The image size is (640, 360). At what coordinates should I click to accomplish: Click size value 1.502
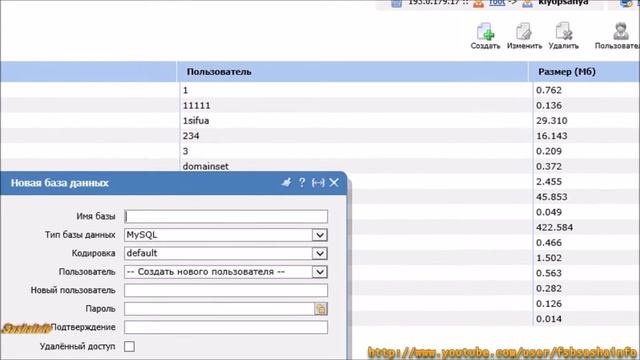pos(549,258)
